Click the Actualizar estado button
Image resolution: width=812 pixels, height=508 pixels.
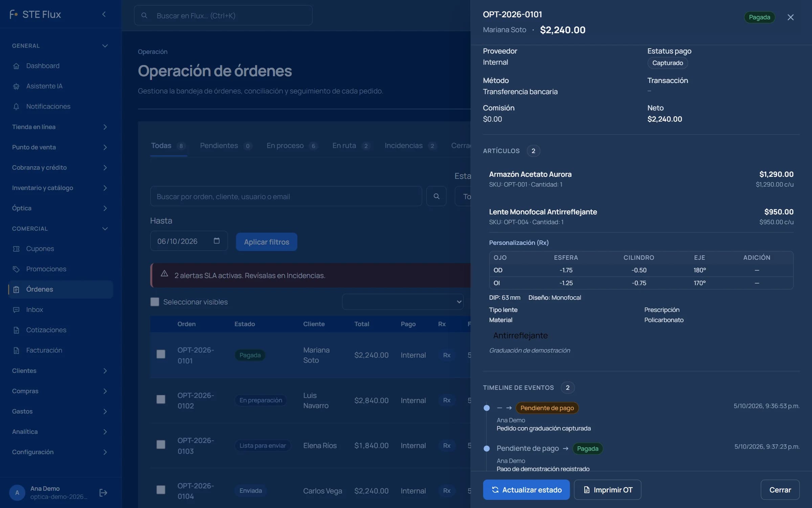pyautogui.click(x=526, y=490)
